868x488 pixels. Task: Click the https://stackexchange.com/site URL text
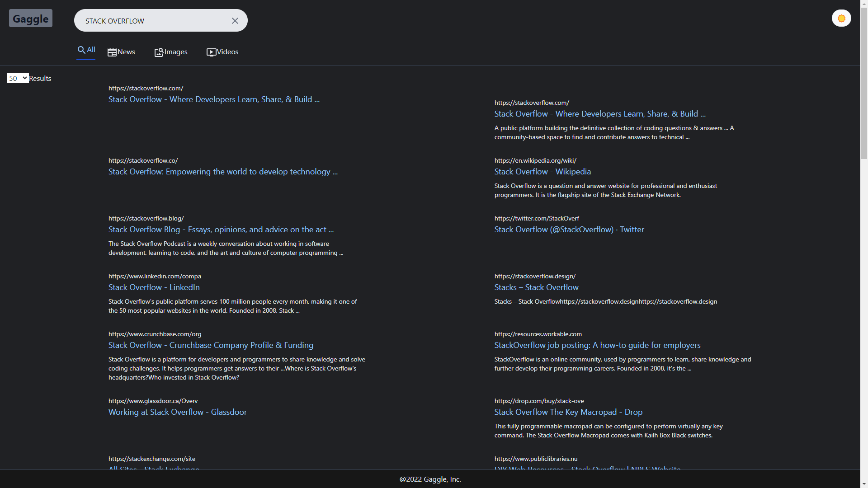coord(152,459)
